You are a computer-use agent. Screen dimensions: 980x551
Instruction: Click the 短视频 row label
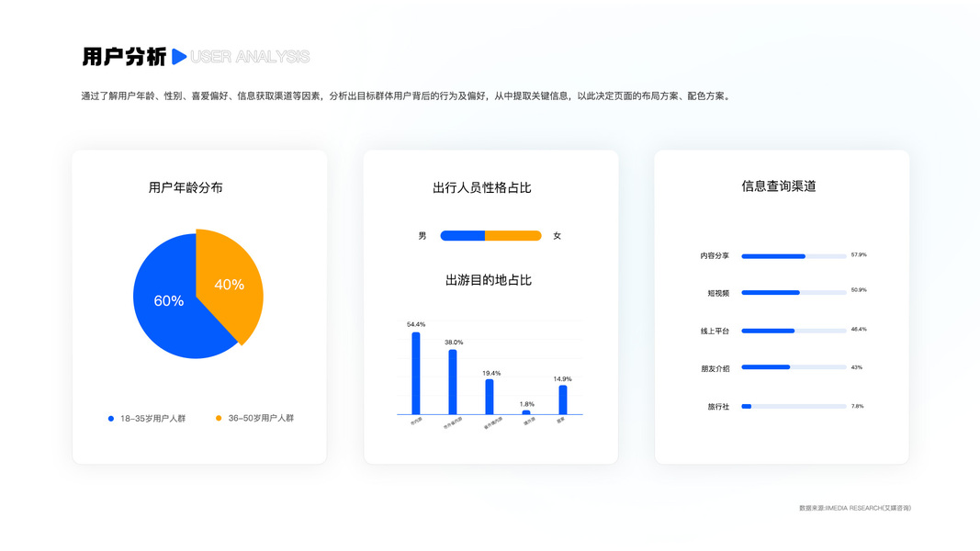(x=718, y=293)
